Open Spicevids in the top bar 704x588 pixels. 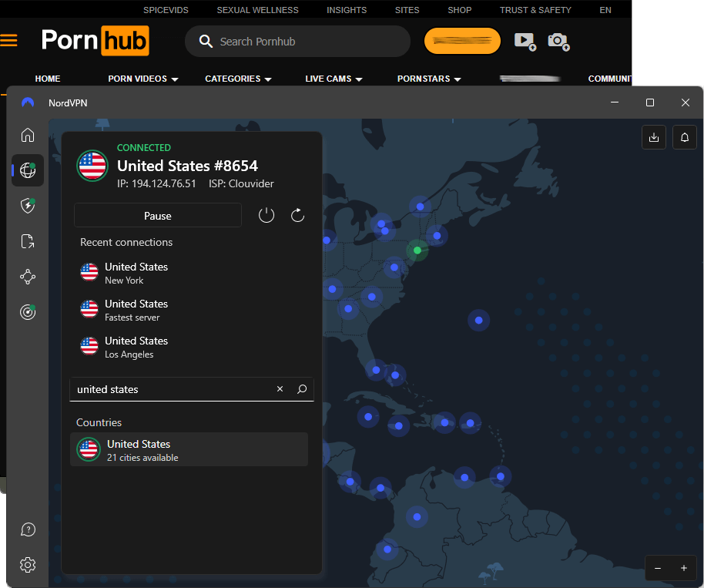(x=166, y=10)
